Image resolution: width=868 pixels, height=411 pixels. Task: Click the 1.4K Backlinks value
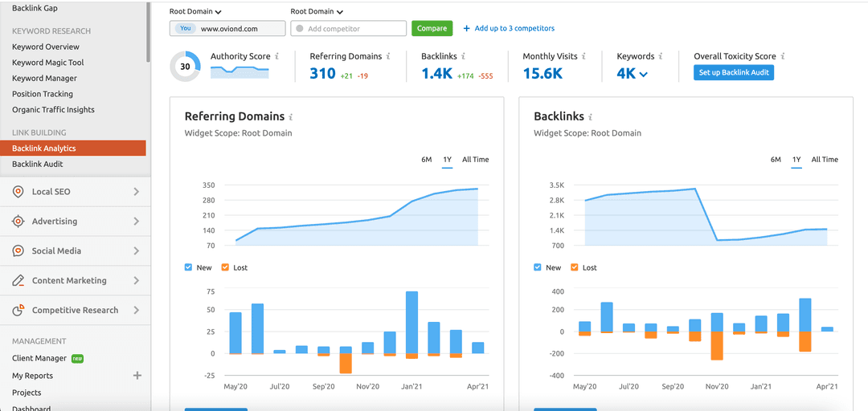point(437,74)
